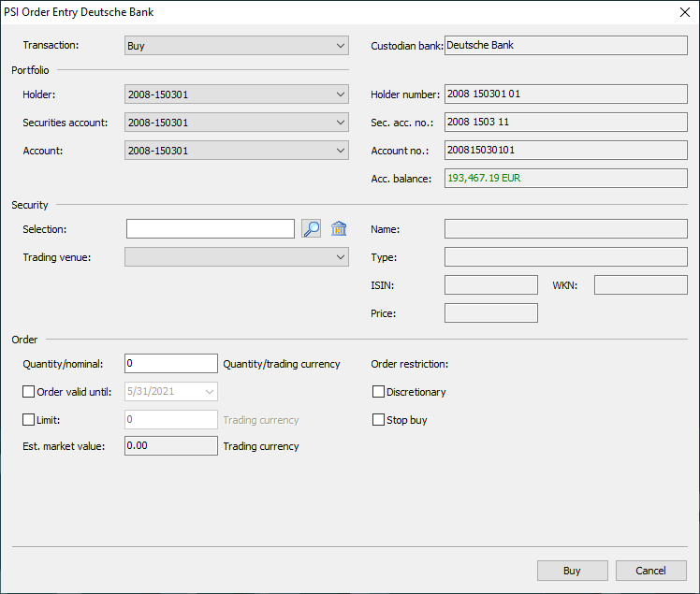Open the Trading venue dropdown
The height and width of the screenshot is (594, 700).
click(x=236, y=257)
